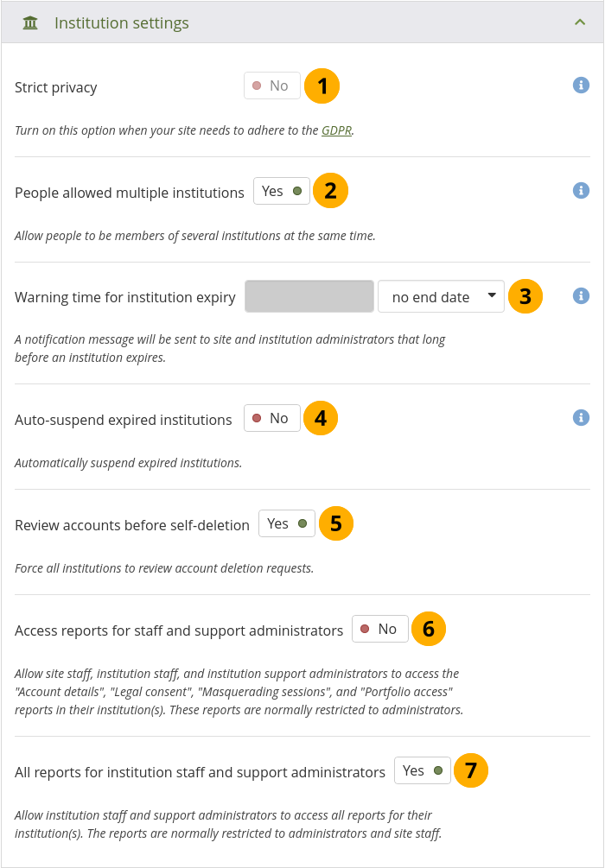Open the 'no end date' dropdown
Image resolution: width=605 pixels, height=868 pixels.
tap(441, 296)
